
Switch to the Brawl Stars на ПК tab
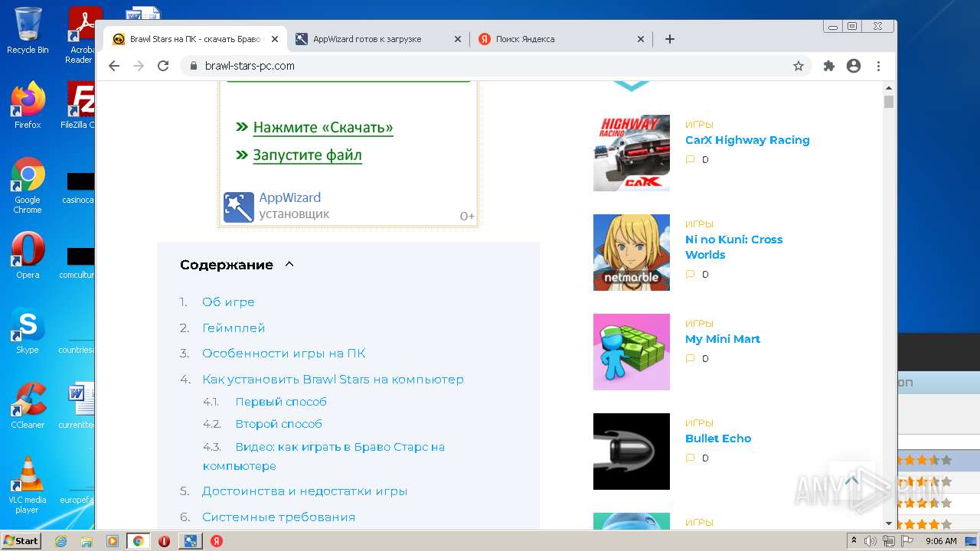coord(195,39)
